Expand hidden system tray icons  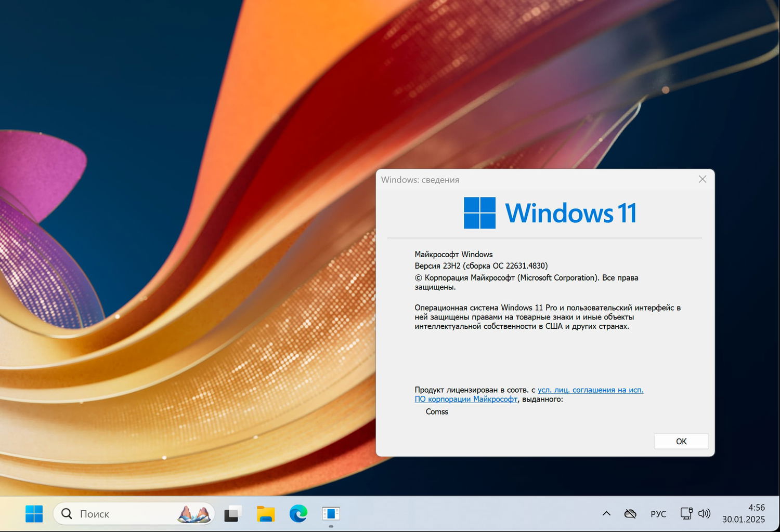click(606, 513)
